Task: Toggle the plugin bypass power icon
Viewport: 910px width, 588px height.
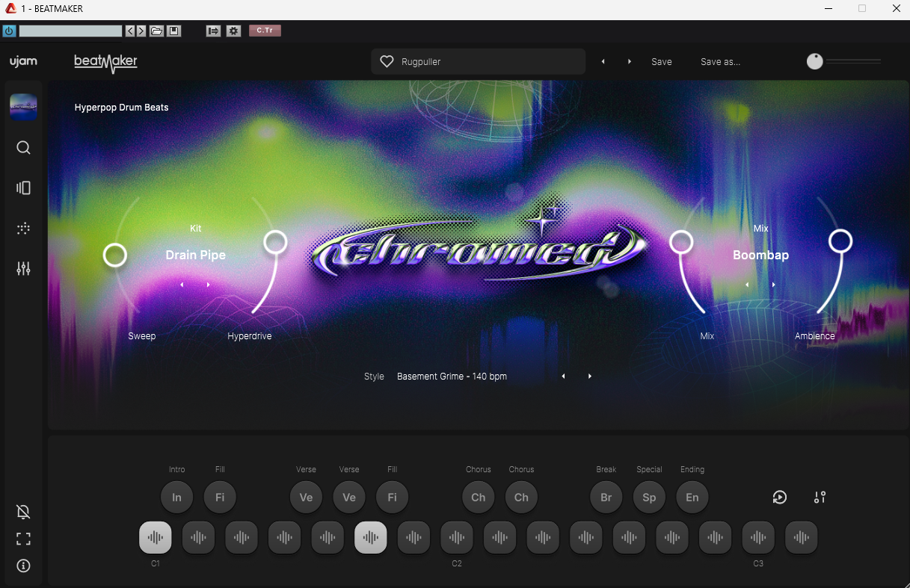Action: coord(9,31)
